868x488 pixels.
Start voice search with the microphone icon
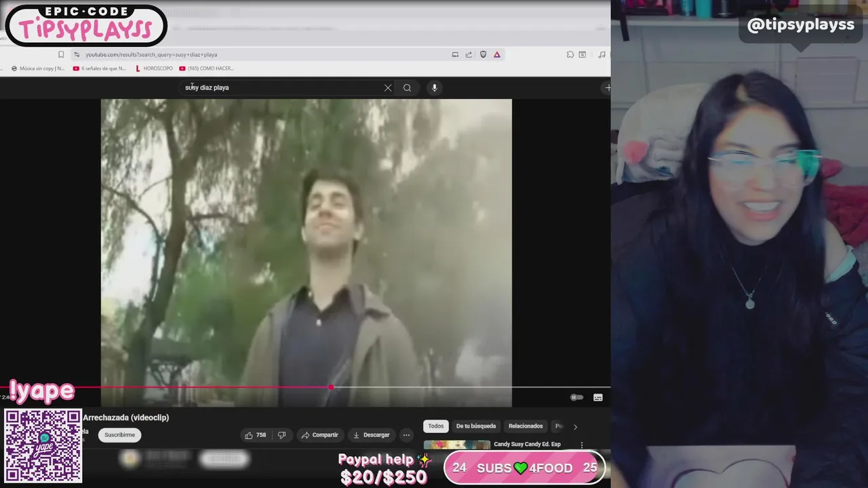coord(435,87)
